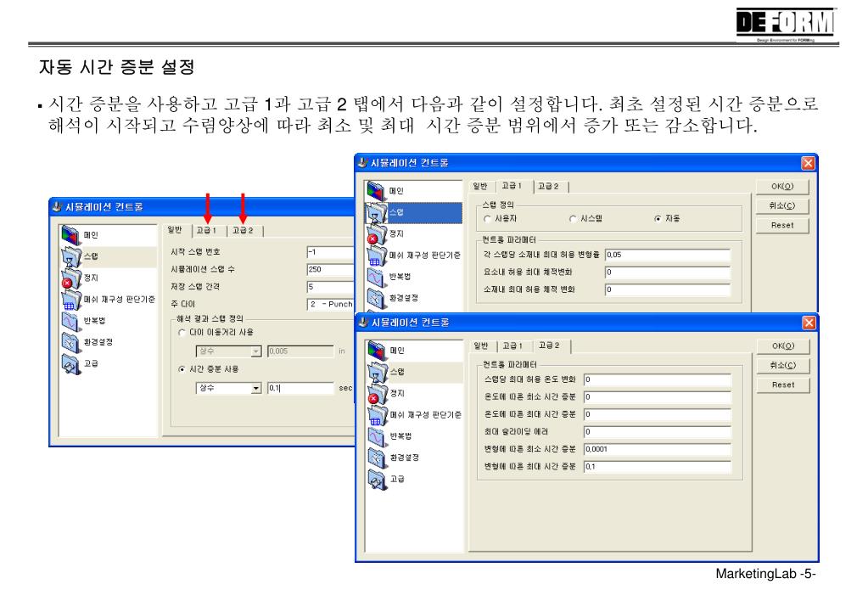Click 메인 icon in top-right dialog
The width and height of the screenshot is (868, 601).
pyautogui.click(x=377, y=190)
